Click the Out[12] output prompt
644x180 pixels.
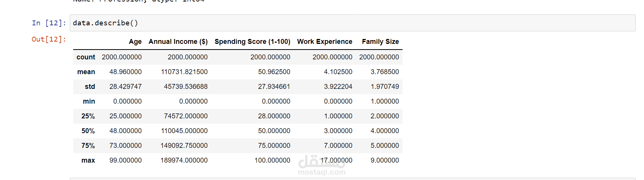(x=49, y=39)
